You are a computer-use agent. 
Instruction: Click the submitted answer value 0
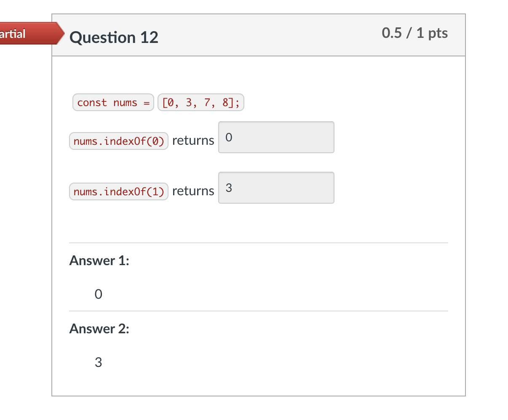(x=98, y=294)
